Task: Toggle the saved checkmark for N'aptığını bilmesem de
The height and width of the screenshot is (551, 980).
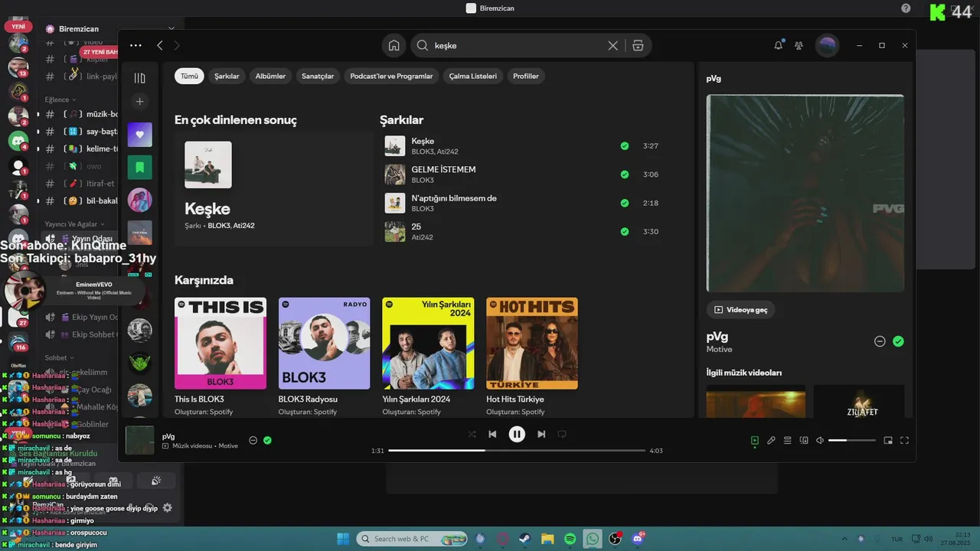Action: pos(625,203)
